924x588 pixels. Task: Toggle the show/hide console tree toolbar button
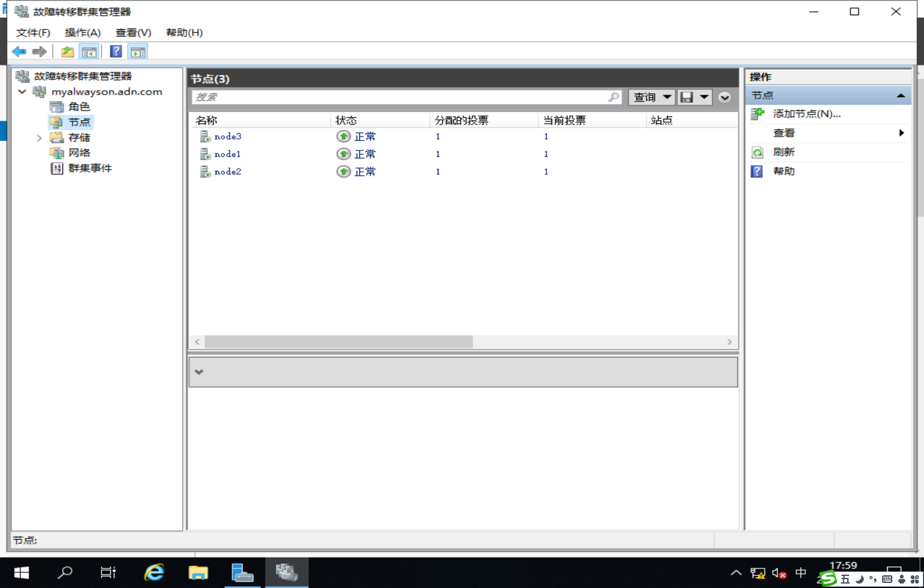click(89, 52)
